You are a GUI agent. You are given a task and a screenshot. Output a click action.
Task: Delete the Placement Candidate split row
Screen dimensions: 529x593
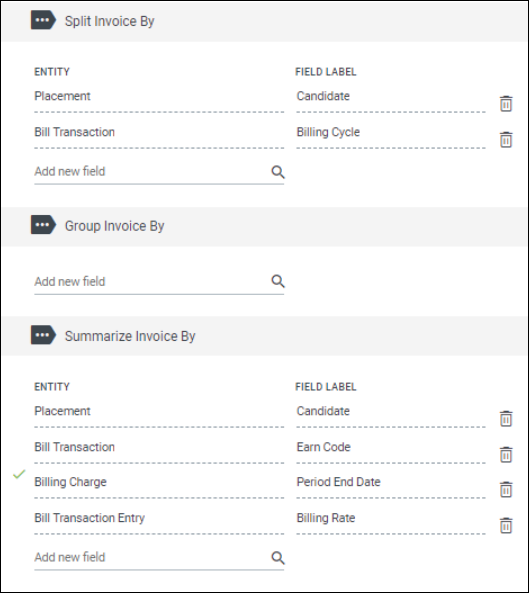[x=506, y=104]
